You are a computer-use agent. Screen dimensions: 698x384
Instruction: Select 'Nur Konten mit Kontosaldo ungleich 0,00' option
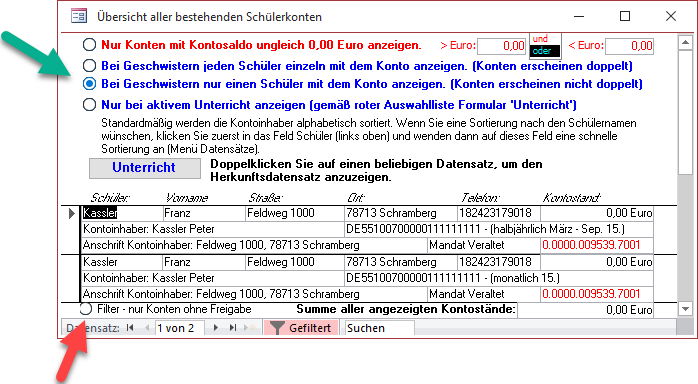(89, 45)
